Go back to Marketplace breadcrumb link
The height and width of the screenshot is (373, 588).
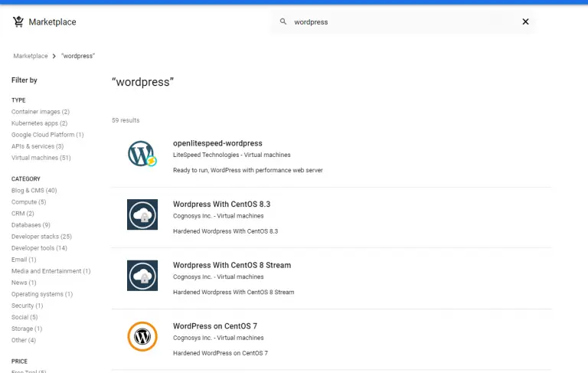click(x=31, y=56)
